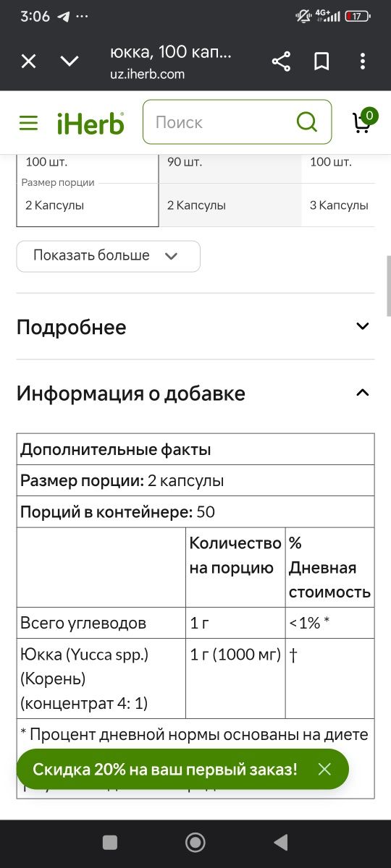
Task: Tap Android back navigation button
Action: 280,842
